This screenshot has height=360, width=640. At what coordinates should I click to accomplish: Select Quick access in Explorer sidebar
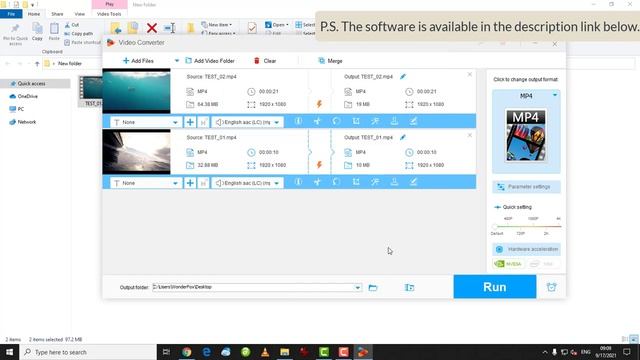point(31,83)
